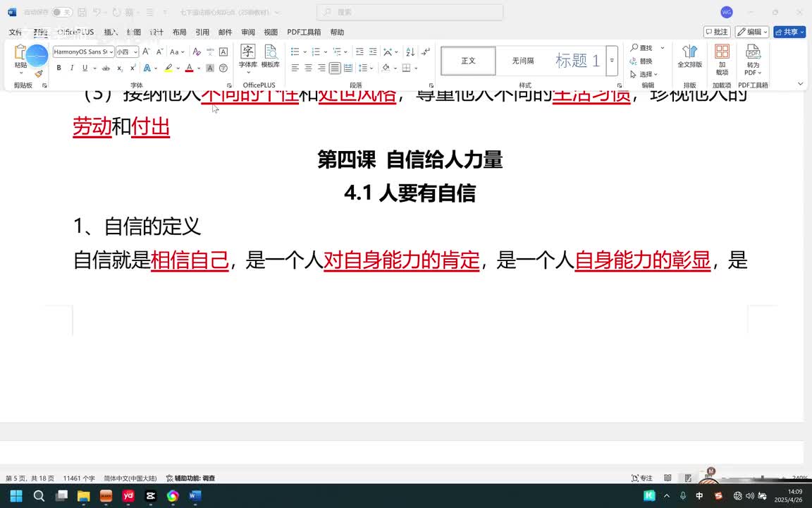Open the font color picker arrow
812x508 pixels.
(x=199, y=68)
